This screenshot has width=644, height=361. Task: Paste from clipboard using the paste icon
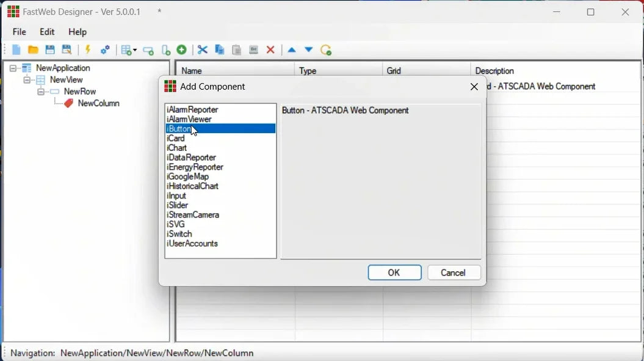click(x=236, y=49)
